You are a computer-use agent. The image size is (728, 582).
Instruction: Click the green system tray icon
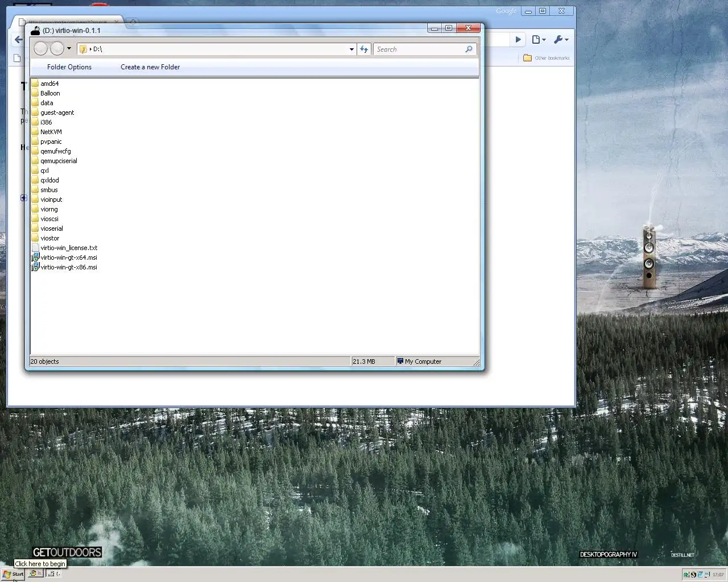[x=686, y=575]
